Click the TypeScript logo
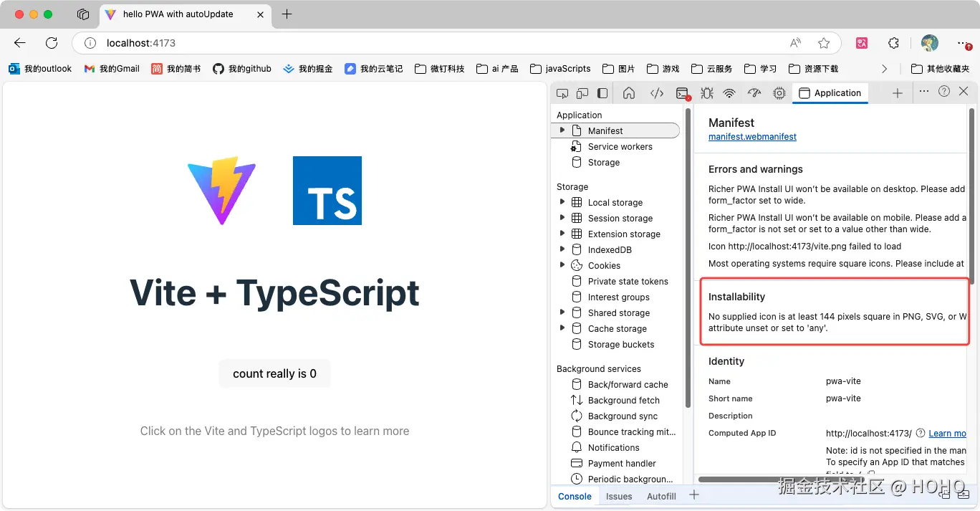 [x=327, y=191]
